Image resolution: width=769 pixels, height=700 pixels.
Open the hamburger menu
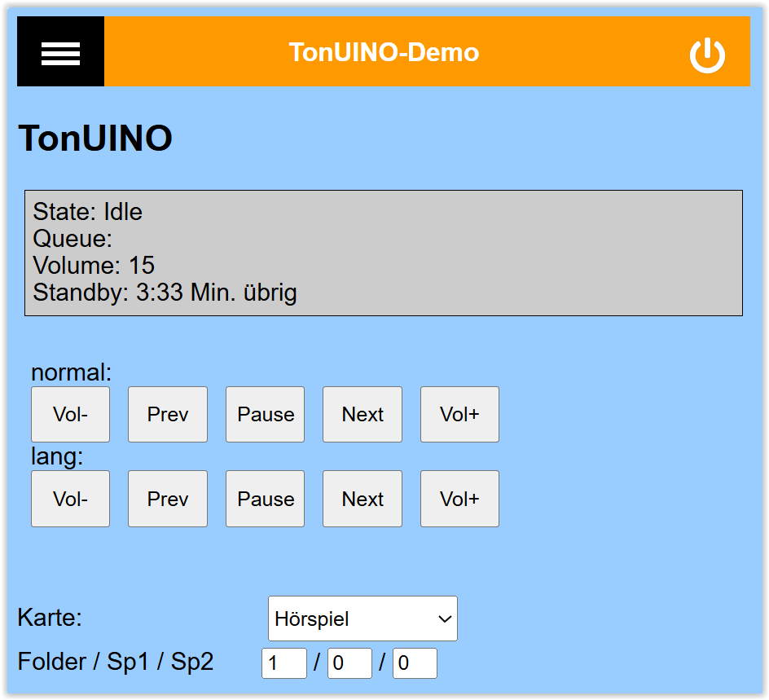coord(60,52)
